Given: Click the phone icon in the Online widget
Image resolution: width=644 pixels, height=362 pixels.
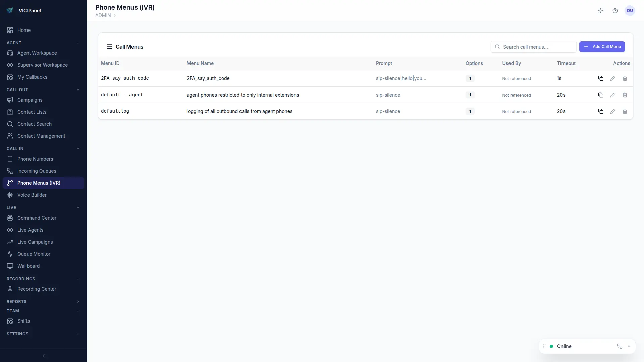Looking at the screenshot, I should tap(620, 346).
